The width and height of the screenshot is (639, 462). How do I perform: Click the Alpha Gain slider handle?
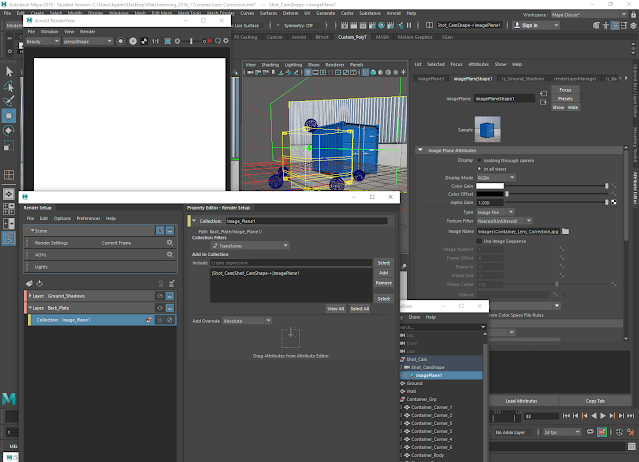pyautogui.click(x=606, y=202)
